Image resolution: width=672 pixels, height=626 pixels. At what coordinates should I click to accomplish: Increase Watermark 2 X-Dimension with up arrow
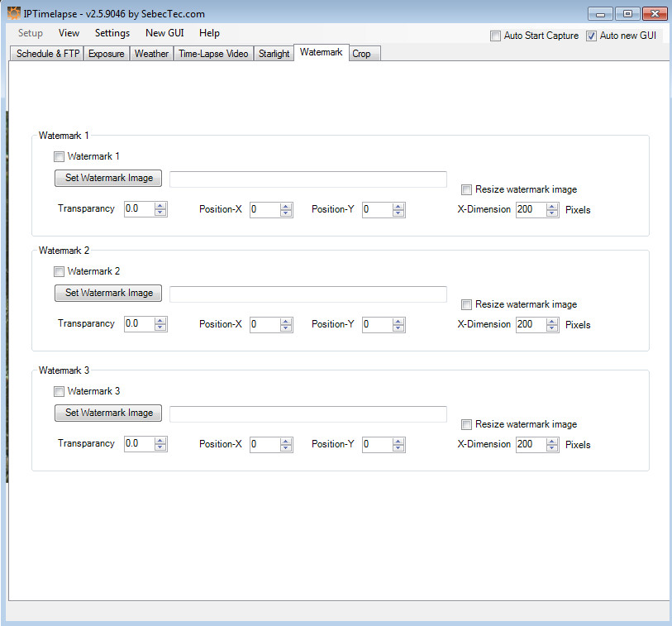point(552,322)
